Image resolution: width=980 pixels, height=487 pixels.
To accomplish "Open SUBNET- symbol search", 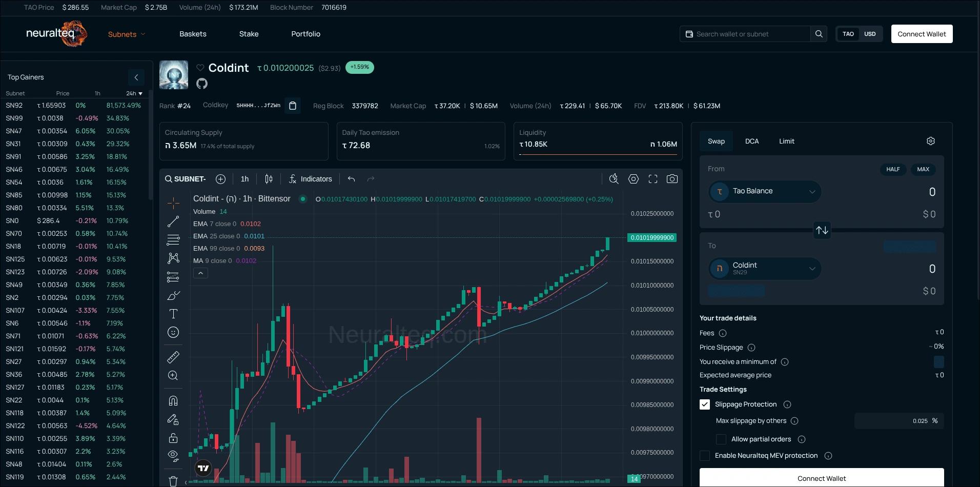I will 185,179.
